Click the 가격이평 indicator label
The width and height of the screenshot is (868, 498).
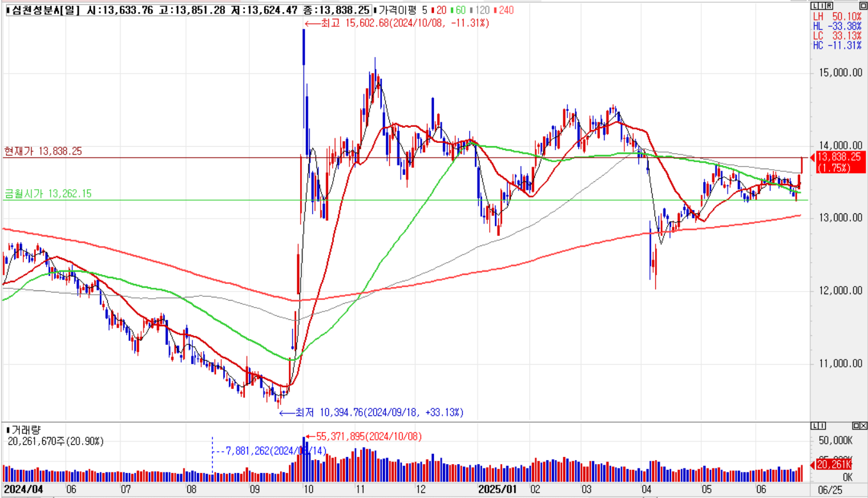397,10
